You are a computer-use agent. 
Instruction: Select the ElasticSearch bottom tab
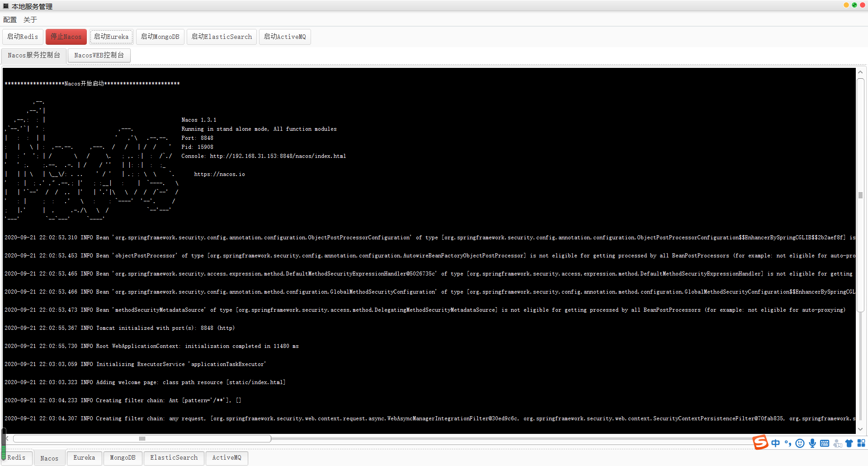(174, 458)
